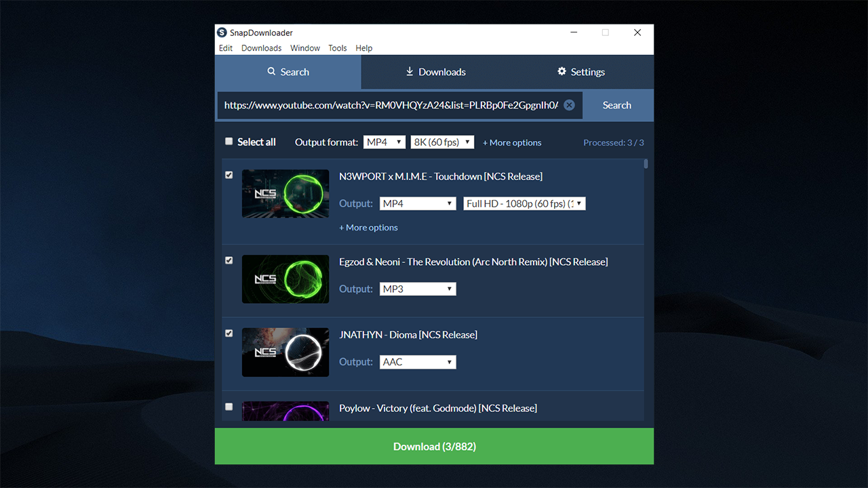Click the gear icon on Settings tab
This screenshot has width=868, height=488.
(x=561, y=72)
